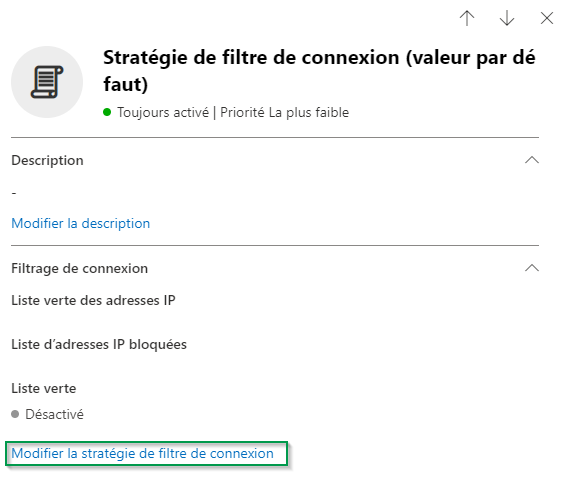The width and height of the screenshot is (563, 484).
Task: Click the Priorité La plus faible text
Action: click(x=284, y=112)
